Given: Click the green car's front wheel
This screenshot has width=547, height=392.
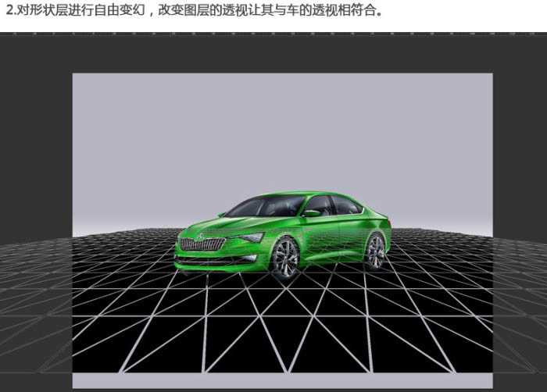Looking at the screenshot, I should pyautogui.click(x=284, y=258).
